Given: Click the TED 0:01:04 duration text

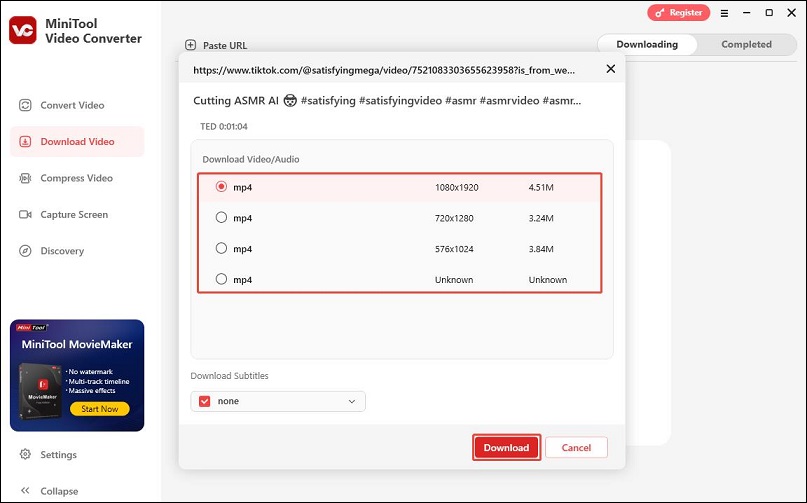Looking at the screenshot, I should coord(224,127).
